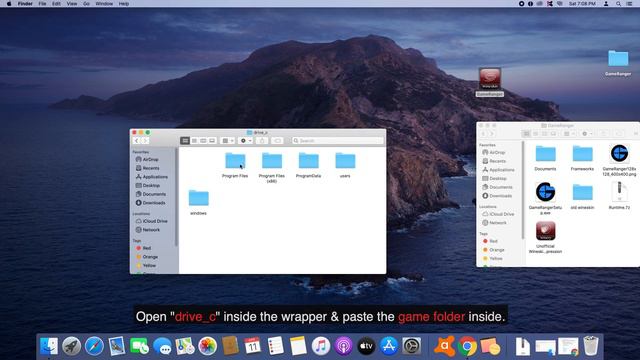This screenshot has width=640, height=360.
Task: Open Apple TV from the Dock
Action: (367, 347)
